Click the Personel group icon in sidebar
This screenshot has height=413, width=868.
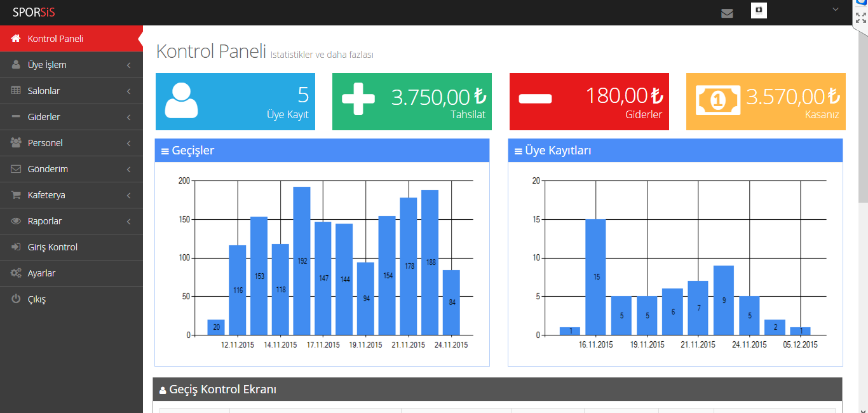click(16, 143)
